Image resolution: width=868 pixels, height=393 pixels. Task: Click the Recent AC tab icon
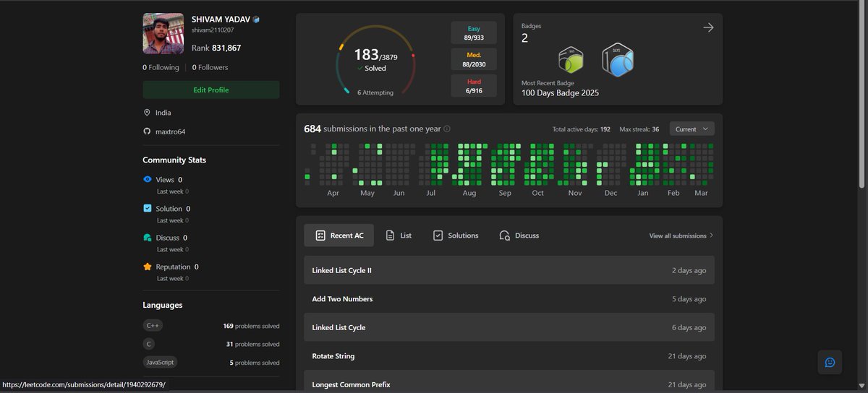coord(320,236)
